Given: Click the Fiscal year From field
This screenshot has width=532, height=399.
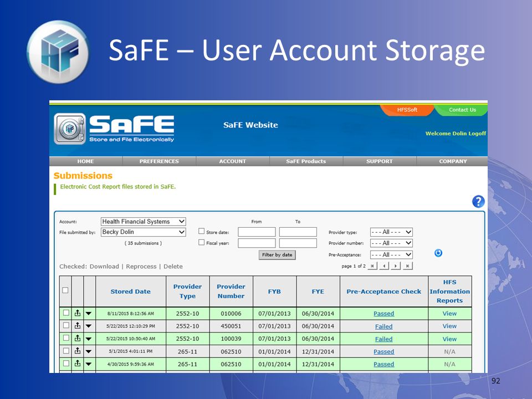Looking at the screenshot, I should (257, 243).
